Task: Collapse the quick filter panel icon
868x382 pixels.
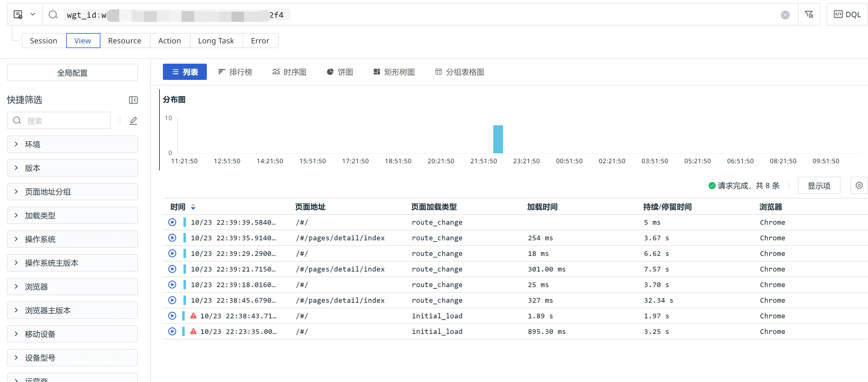Action: [133, 100]
